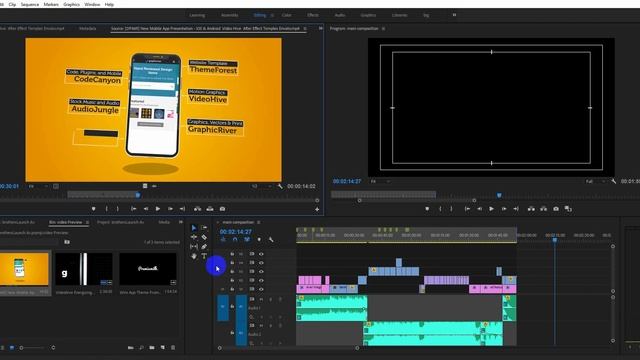Open Source monitor button editor plus
Viewport: 640px width, 360px height.
tap(317, 209)
